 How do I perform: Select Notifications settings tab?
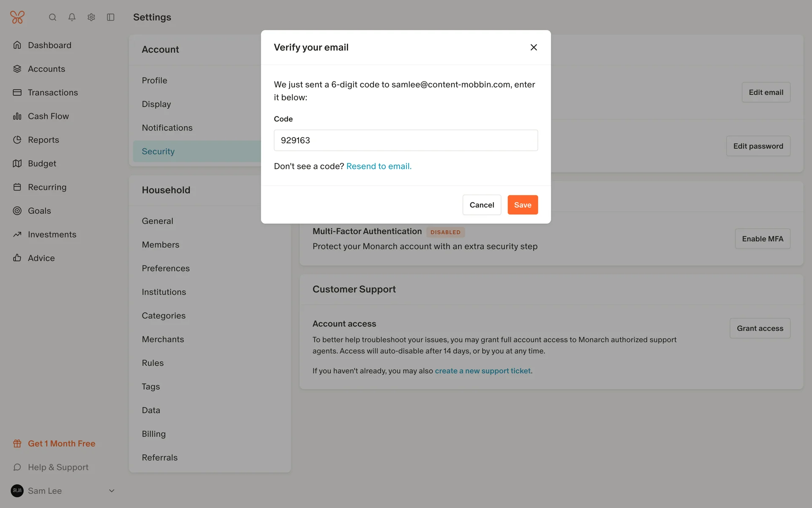[167, 128]
